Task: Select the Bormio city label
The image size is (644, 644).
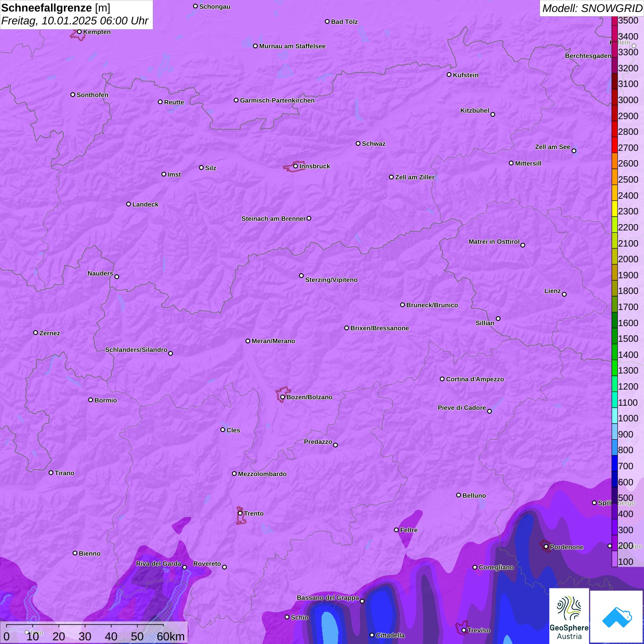Action: (x=106, y=400)
